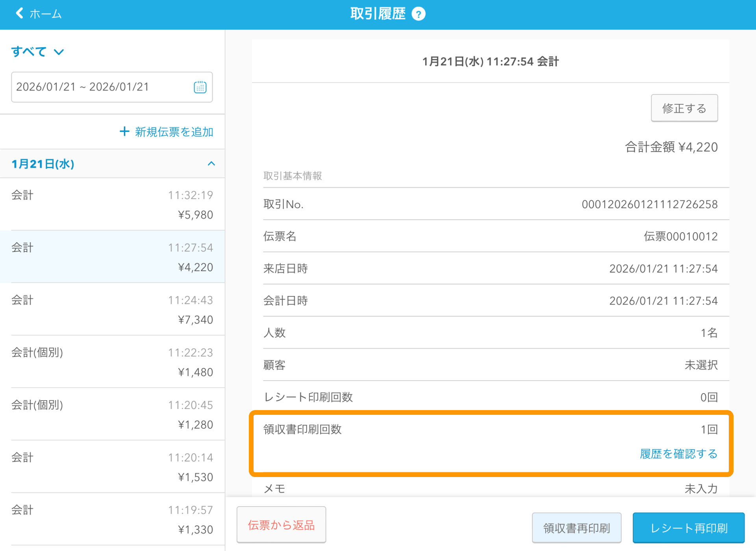
Task: Select the ¥7,340 transaction at 11:24:43
Action: coord(112,309)
